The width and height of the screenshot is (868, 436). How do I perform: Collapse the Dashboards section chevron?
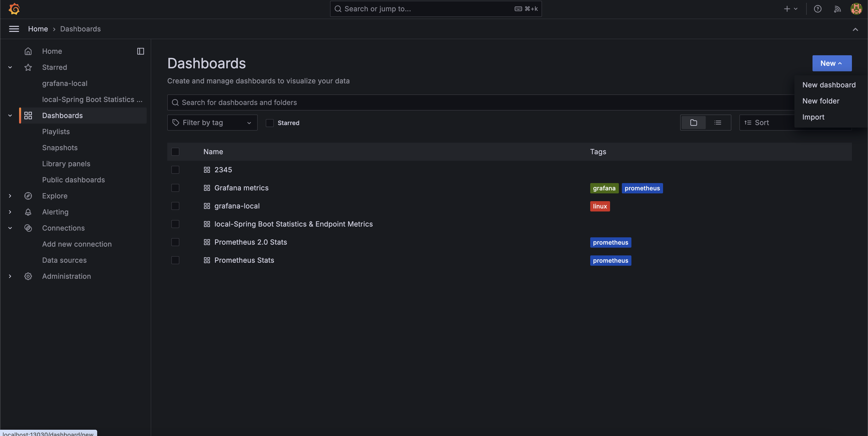point(10,116)
